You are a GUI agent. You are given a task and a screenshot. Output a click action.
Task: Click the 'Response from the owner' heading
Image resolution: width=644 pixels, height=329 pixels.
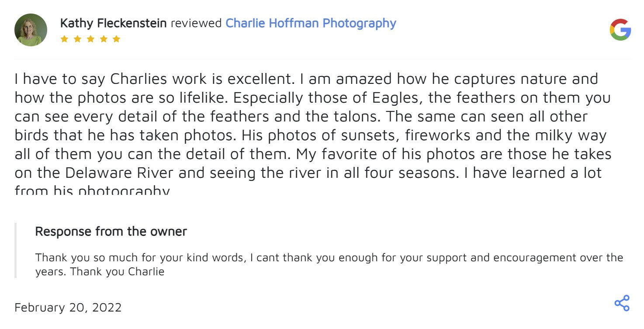pyautogui.click(x=111, y=232)
